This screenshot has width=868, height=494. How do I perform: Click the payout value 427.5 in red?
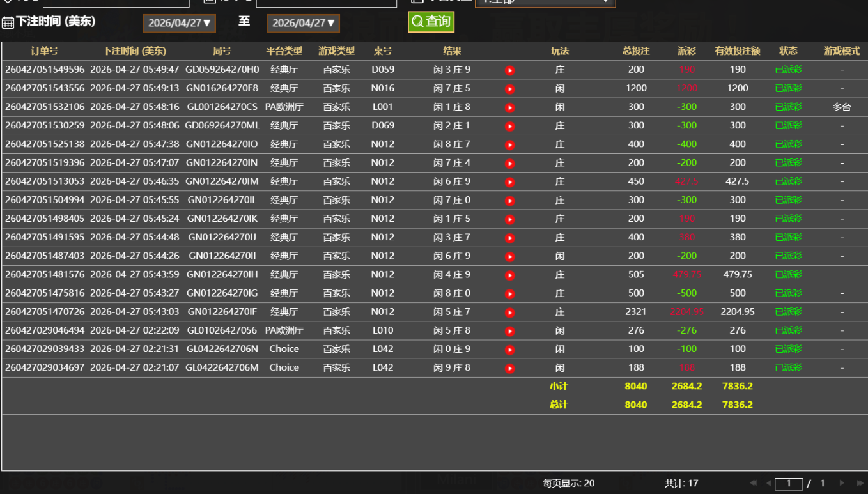(687, 181)
